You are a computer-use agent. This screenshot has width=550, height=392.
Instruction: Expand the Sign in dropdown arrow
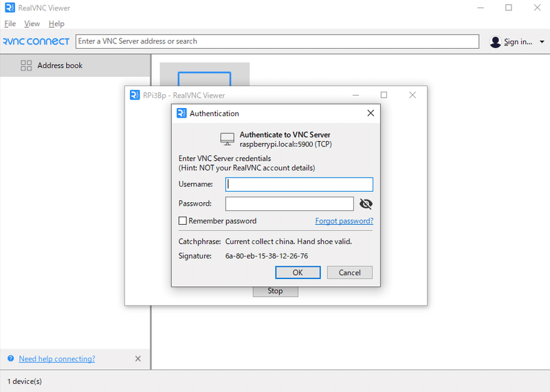click(x=542, y=42)
